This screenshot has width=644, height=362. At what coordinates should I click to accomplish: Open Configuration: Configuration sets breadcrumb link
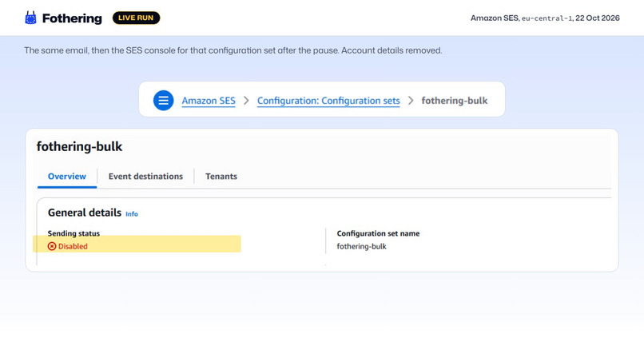pyautogui.click(x=328, y=101)
